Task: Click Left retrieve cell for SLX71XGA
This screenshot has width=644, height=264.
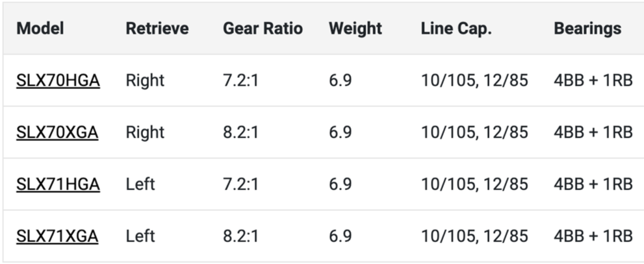Action: (140, 236)
